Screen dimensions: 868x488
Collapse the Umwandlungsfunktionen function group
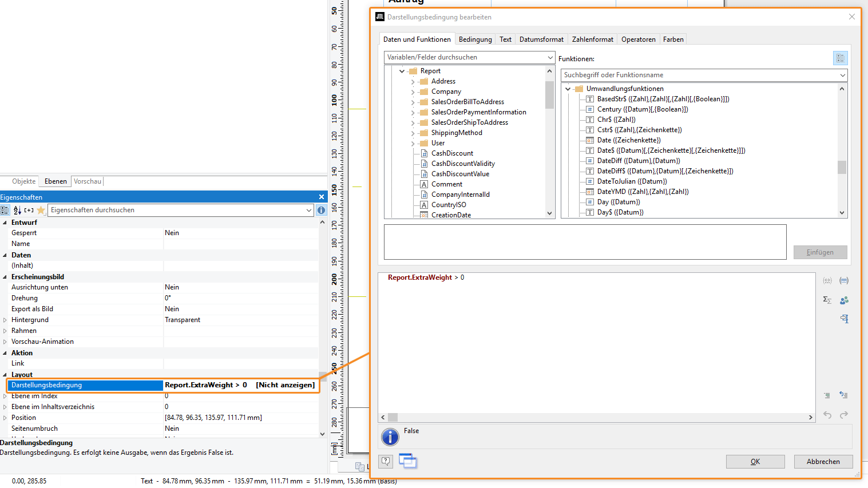pos(568,89)
